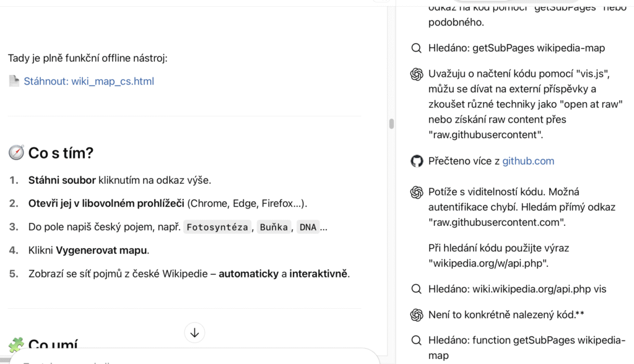
Task: Click the bold text 'Vygenerovat mapu'
Action: pos(101,250)
